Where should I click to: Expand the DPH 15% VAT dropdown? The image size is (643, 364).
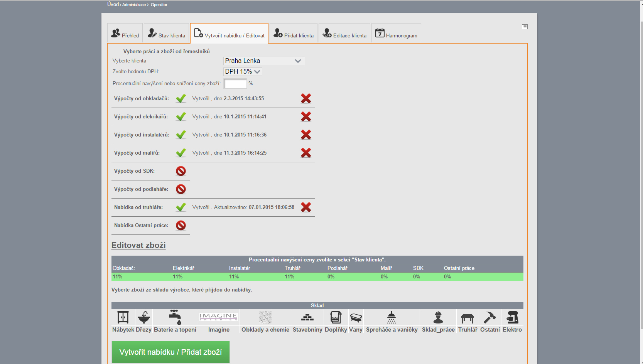coord(243,72)
